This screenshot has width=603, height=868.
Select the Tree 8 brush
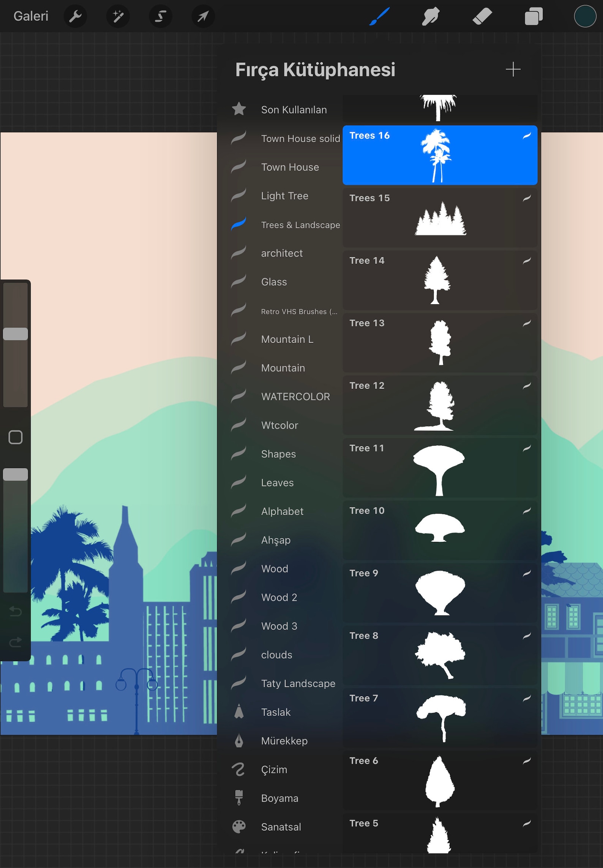440,656
